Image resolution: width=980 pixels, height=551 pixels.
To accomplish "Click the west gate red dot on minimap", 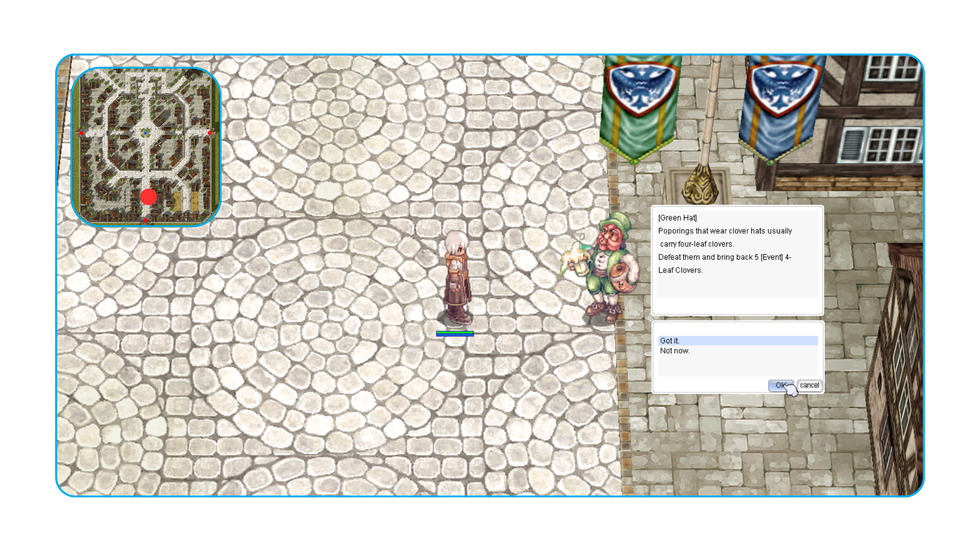I will pos(81,133).
